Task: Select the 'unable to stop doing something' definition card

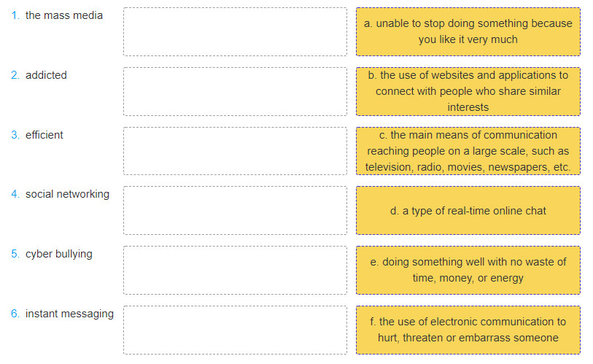Action: (x=468, y=32)
